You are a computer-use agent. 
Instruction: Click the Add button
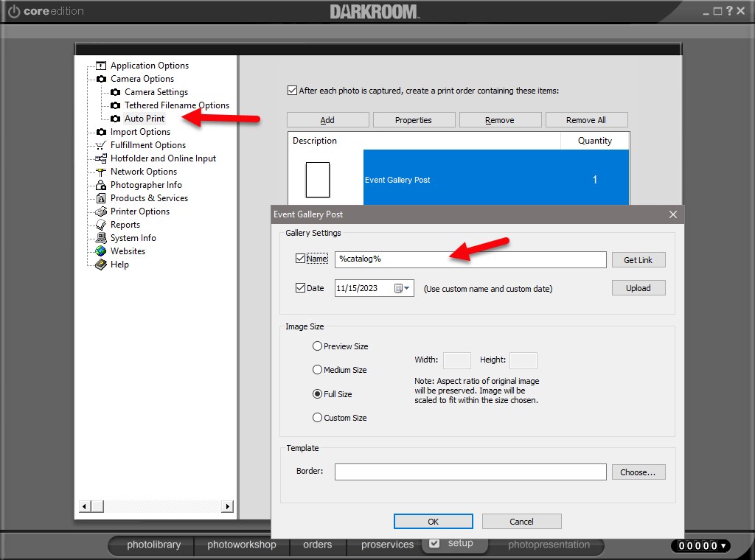[328, 120]
